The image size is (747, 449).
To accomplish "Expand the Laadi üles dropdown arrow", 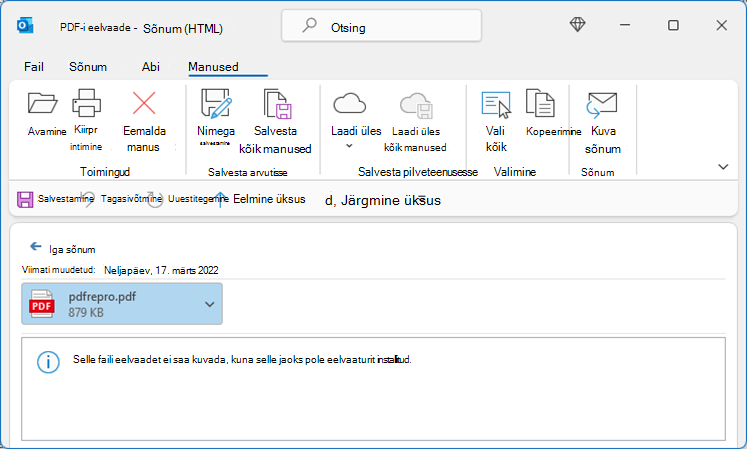I will [349, 146].
